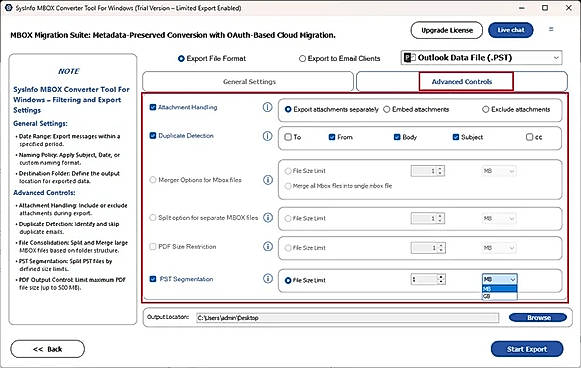
Task: Click the NOTE title in the side panel
Action: [x=69, y=71]
